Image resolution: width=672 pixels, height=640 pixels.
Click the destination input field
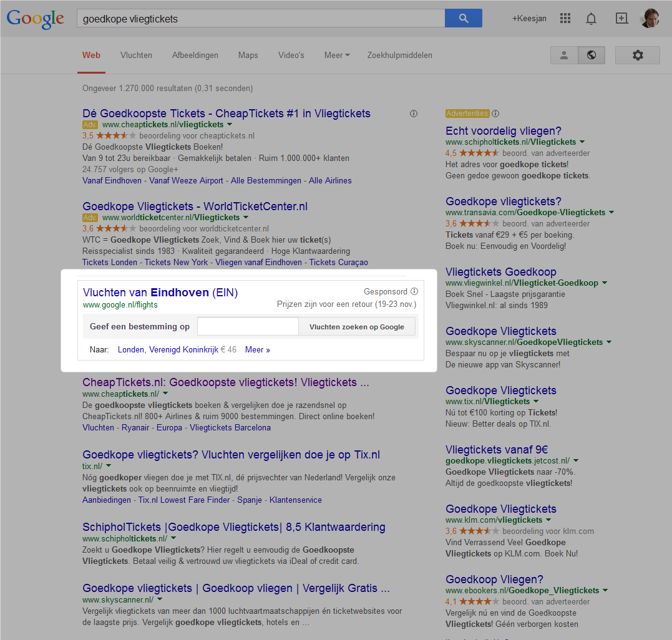pyautogui.click(x=248, y=326)
